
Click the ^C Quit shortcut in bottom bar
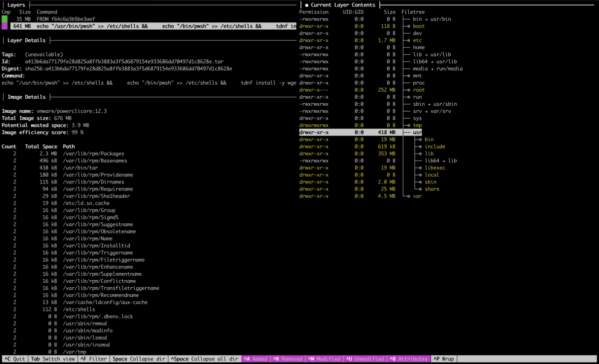(14, 359)
